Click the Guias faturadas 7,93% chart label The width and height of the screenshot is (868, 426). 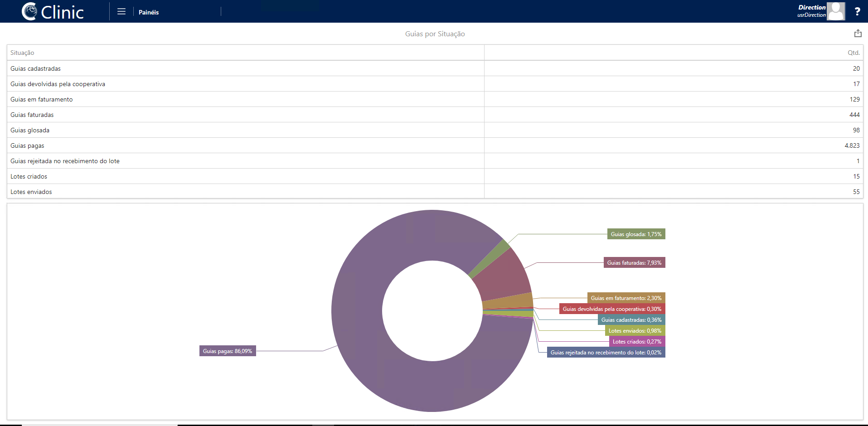pos(634,262)
